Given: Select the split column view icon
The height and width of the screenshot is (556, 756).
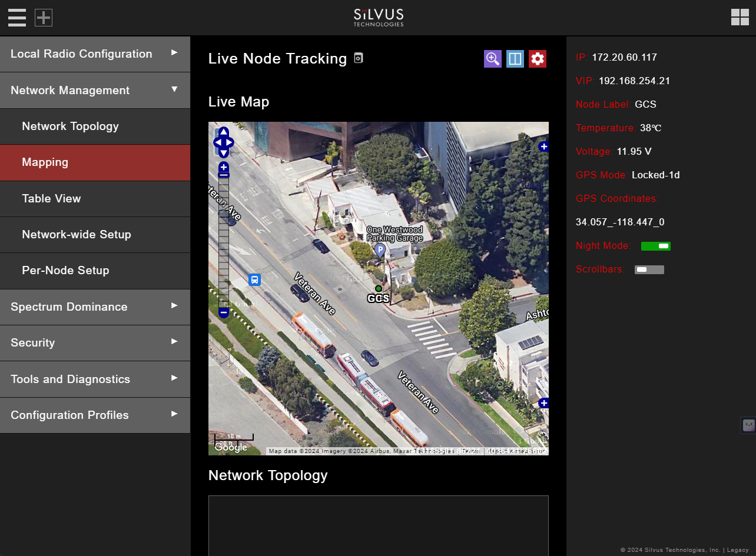Looking at the screenshot, I should (x=515, y=58).
